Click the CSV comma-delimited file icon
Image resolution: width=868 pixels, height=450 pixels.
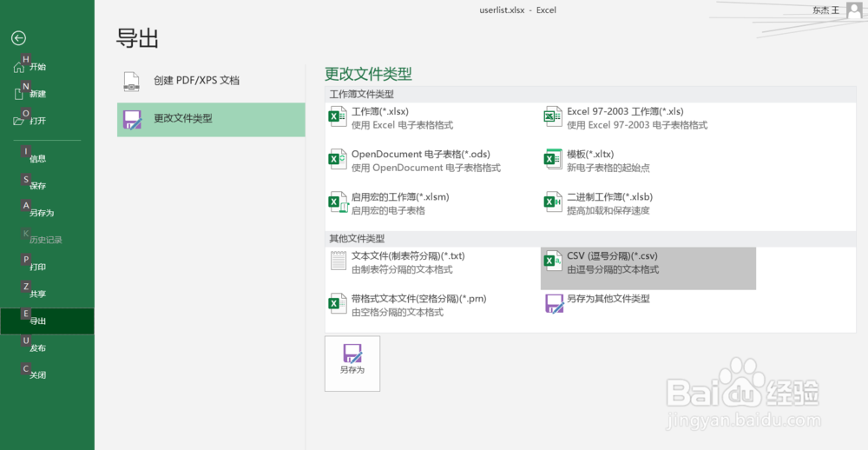(553, 261)
